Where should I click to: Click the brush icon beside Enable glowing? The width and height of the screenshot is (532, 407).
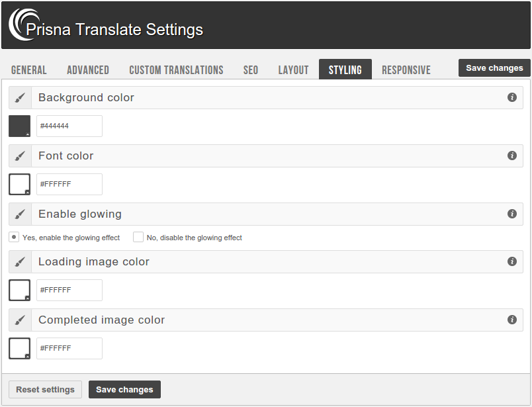click(x=20, y=214)
